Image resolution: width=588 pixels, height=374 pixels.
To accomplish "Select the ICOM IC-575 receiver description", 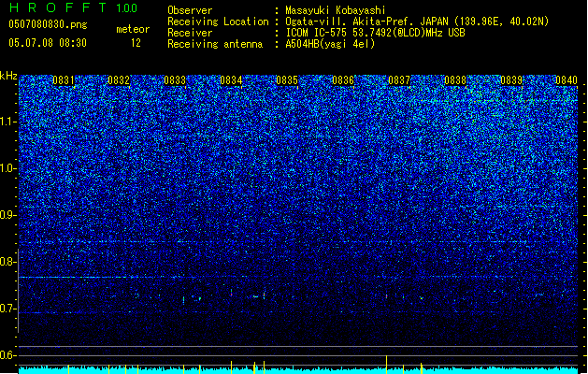I will 375,33.
